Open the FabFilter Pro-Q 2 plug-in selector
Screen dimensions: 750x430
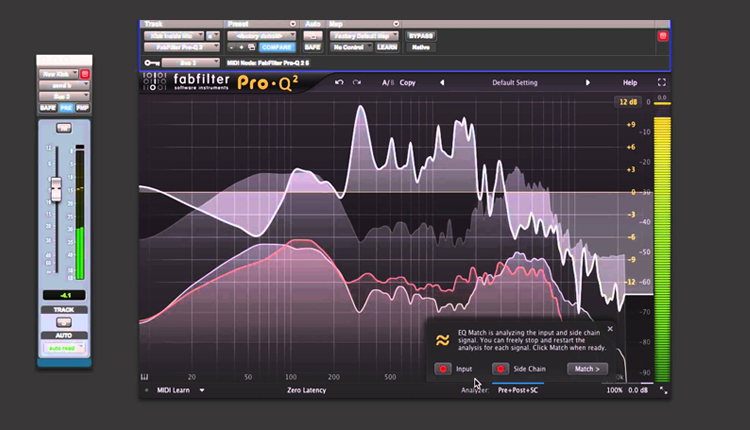(x=182, y=47)
